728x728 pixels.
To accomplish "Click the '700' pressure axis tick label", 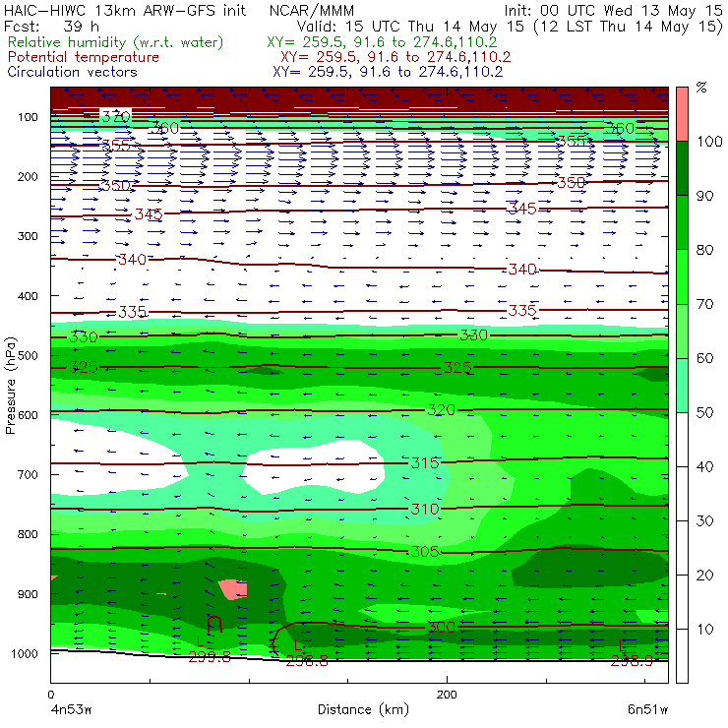I will point(28,474).
